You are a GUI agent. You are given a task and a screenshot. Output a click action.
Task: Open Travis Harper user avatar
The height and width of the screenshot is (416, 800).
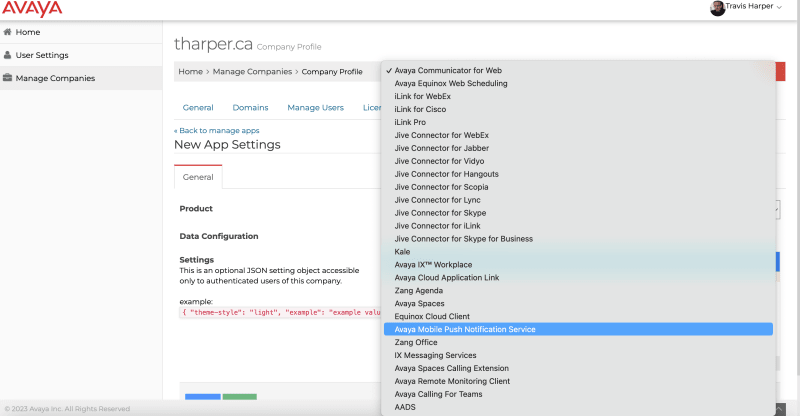click(x=717, y=8)
